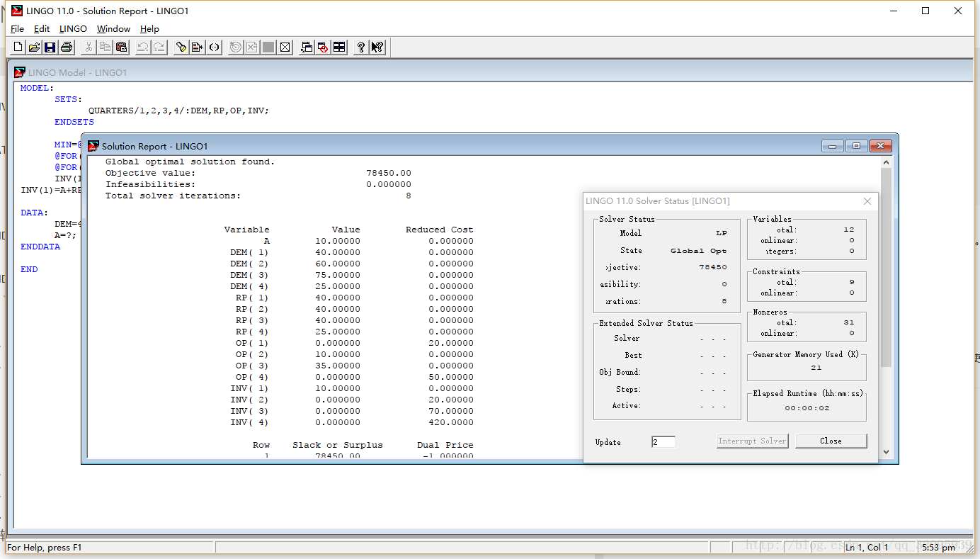Print using the printer toolbar icon
Viewport: 980px width, 559px height.
click(67, 47)
